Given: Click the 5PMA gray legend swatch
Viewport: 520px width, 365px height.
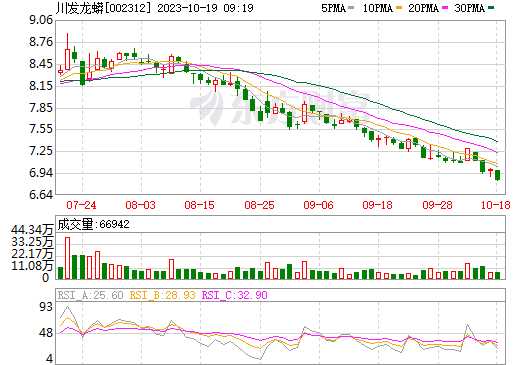Looking at the screenshot, I should tap(351, 8).
